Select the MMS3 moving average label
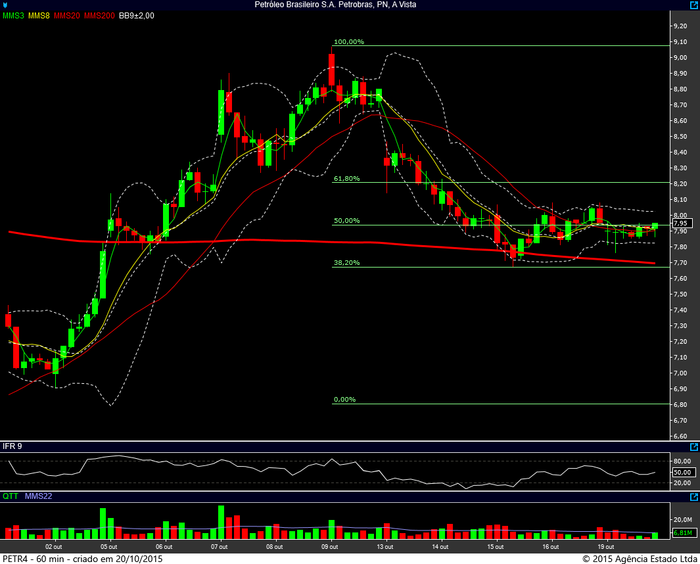The image size is (700, 564). pos(14,17)
